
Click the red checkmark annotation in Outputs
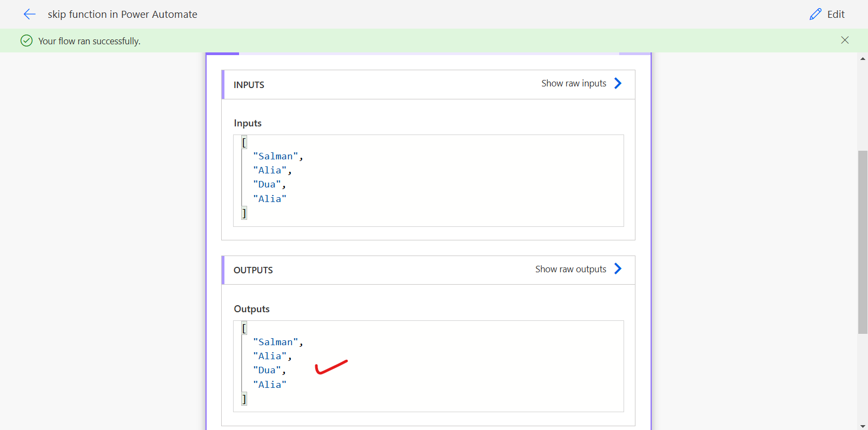(x=330, y=367)
